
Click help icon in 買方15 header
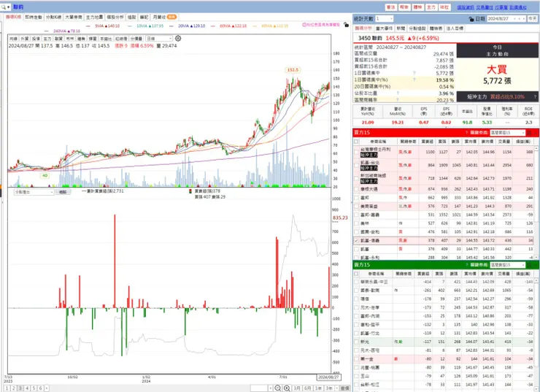[466, 133]
